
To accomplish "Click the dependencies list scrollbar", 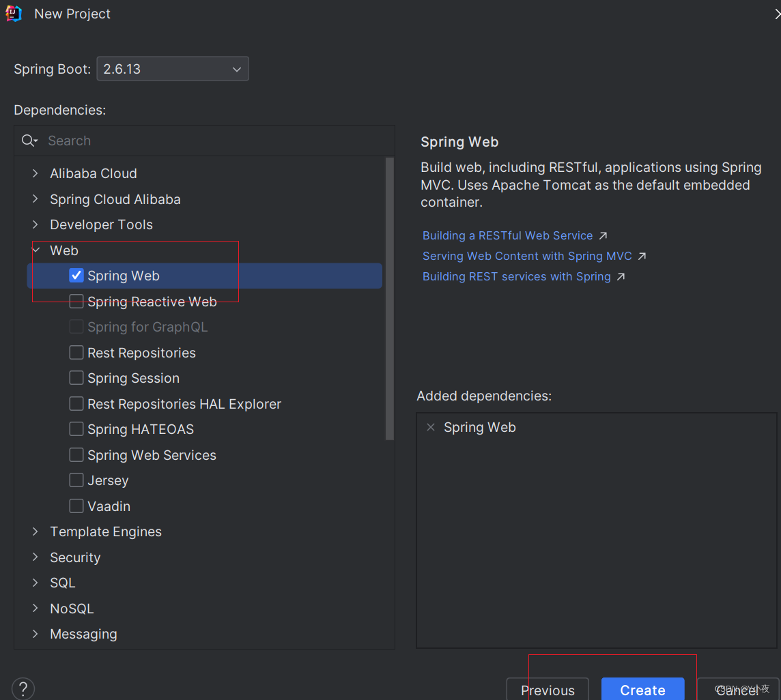I will point(390,299).
